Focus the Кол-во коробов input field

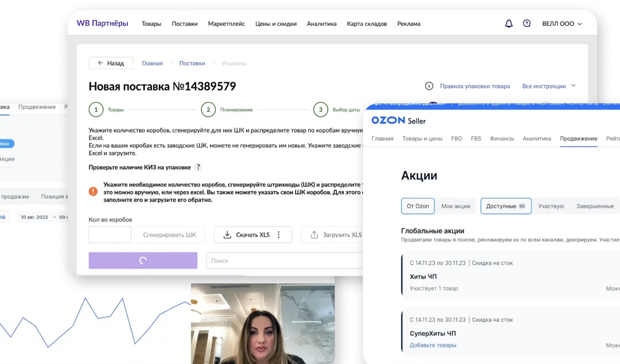pyautogui.click(x=110, y=234)
